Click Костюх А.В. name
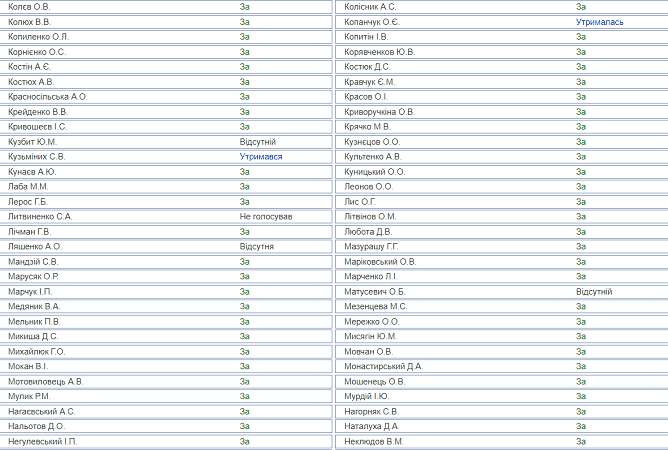Viewport: 668px width, 450px height. [x=31, y=82]
